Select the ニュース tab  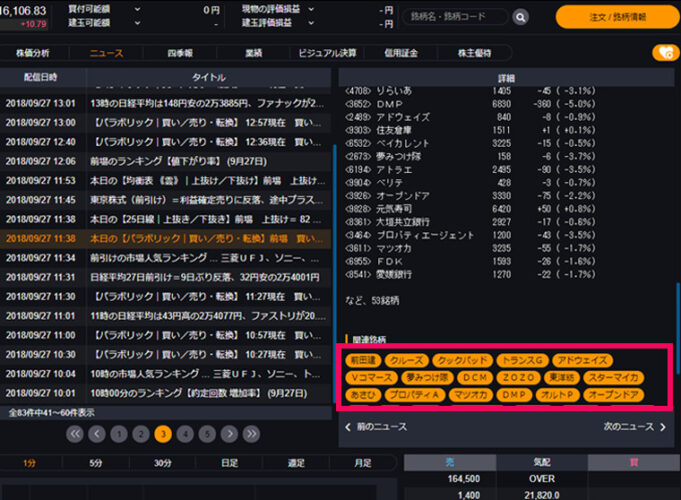(106, 53)
